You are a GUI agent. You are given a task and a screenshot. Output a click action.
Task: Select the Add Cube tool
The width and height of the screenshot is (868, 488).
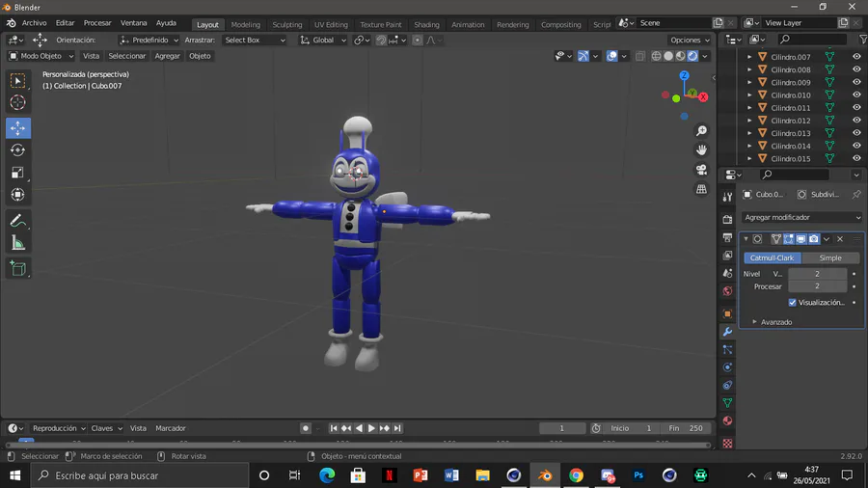click(17, 269)
